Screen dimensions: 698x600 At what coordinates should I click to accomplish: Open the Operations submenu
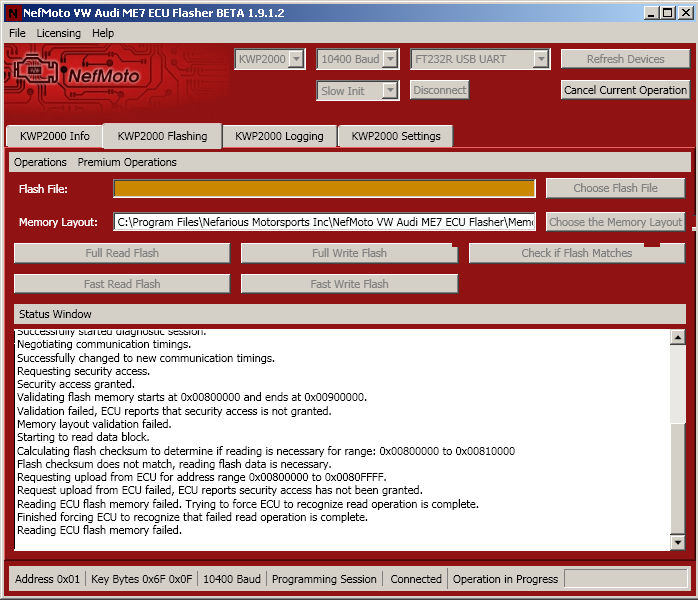click(x=40, y=162)
